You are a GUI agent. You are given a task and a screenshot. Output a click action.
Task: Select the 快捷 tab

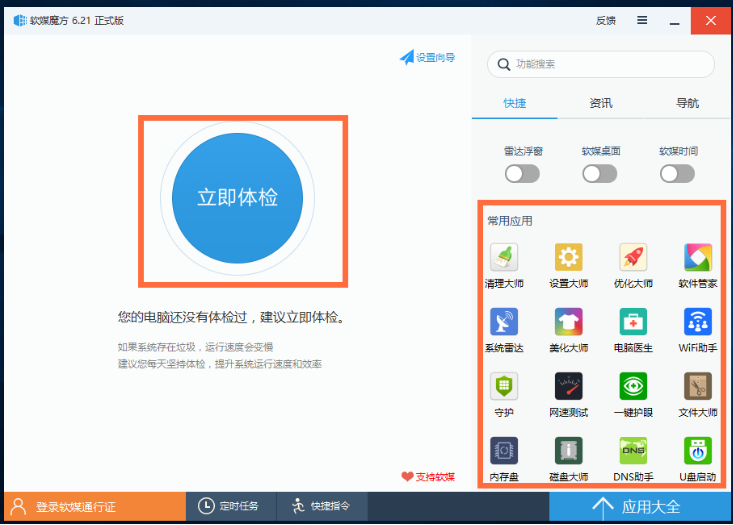[x=515, y=103]
